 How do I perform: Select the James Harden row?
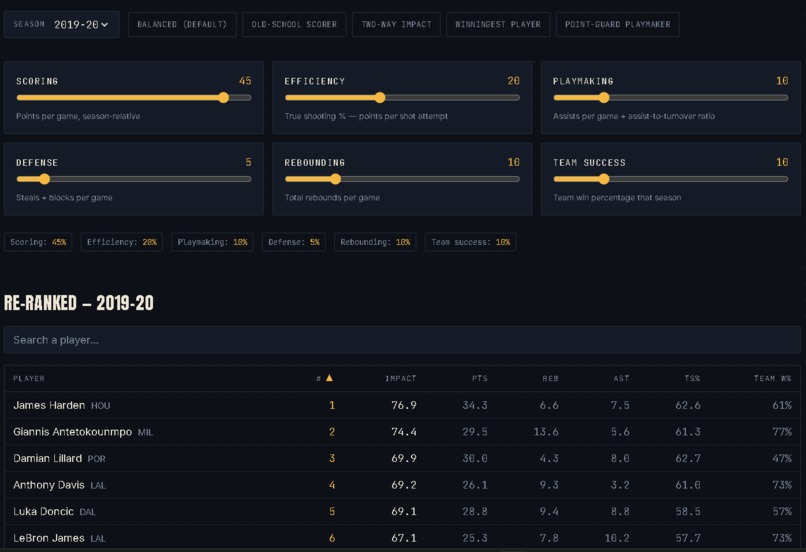[402, 405]
